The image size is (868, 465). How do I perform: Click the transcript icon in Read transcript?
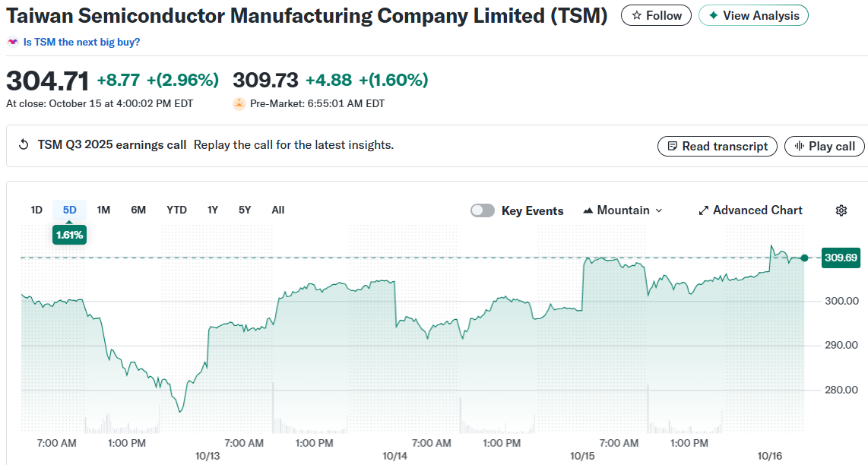[672, 146]
